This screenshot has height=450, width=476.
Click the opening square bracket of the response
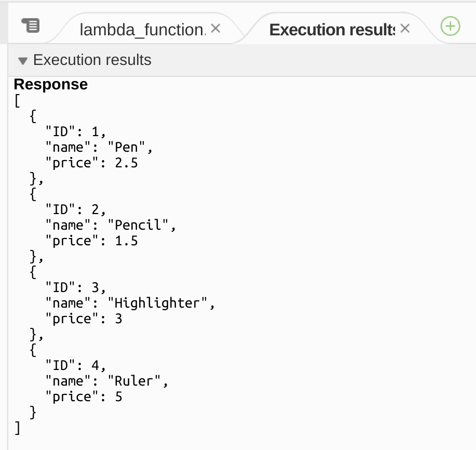pos(17,100)
